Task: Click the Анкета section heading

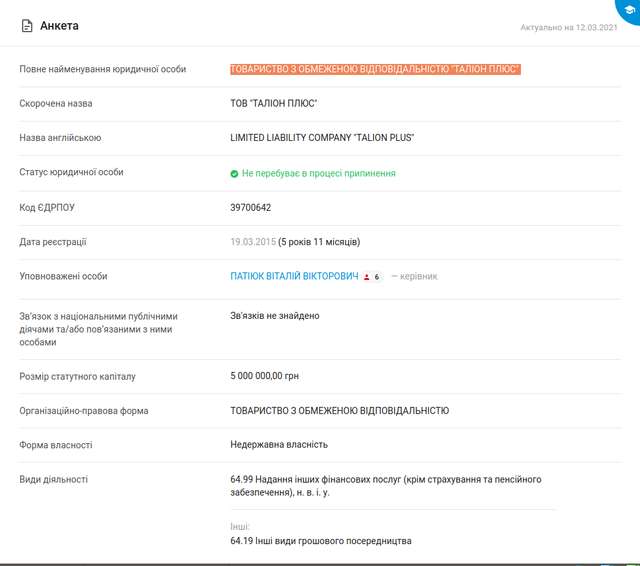Action: (59, 26)
